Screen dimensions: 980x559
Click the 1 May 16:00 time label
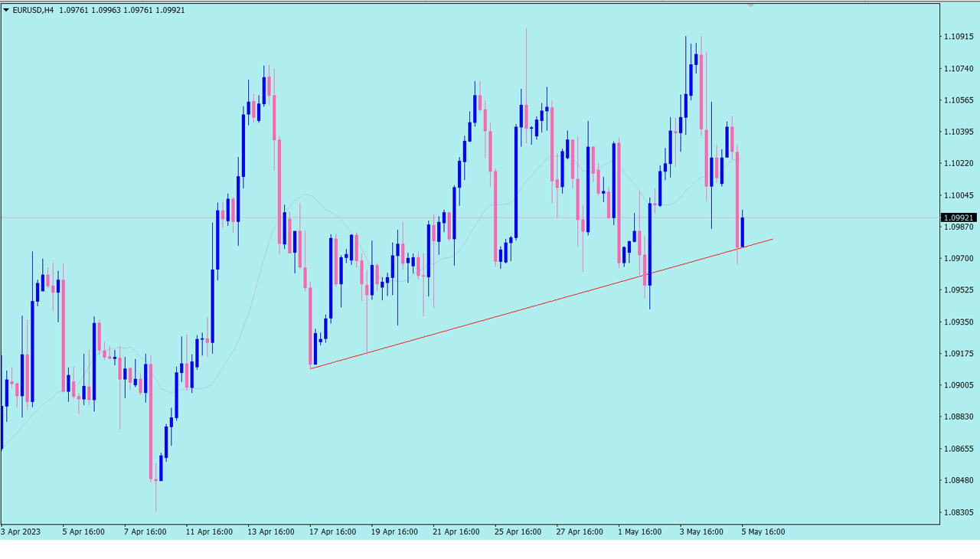[640, 531]
